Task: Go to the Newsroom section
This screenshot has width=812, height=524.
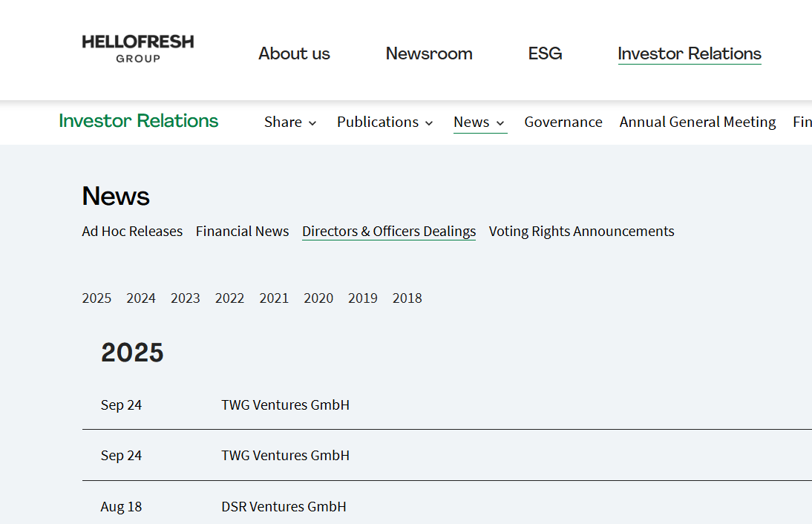Action: point(429,53)
